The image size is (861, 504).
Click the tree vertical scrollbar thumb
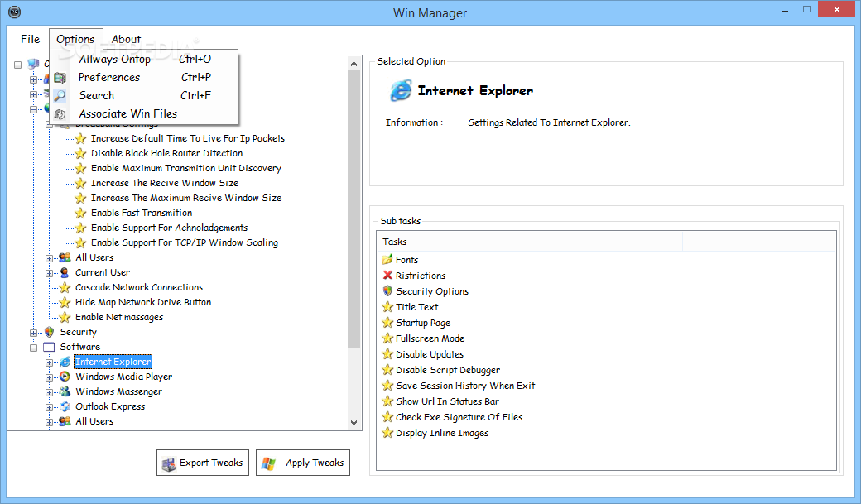click(354, 209)
